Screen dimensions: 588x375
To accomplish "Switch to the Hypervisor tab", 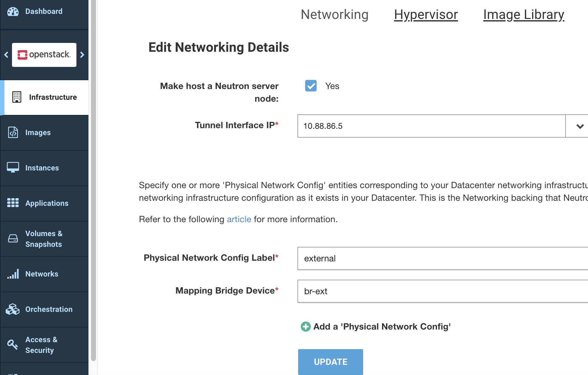I will [426, 15].
